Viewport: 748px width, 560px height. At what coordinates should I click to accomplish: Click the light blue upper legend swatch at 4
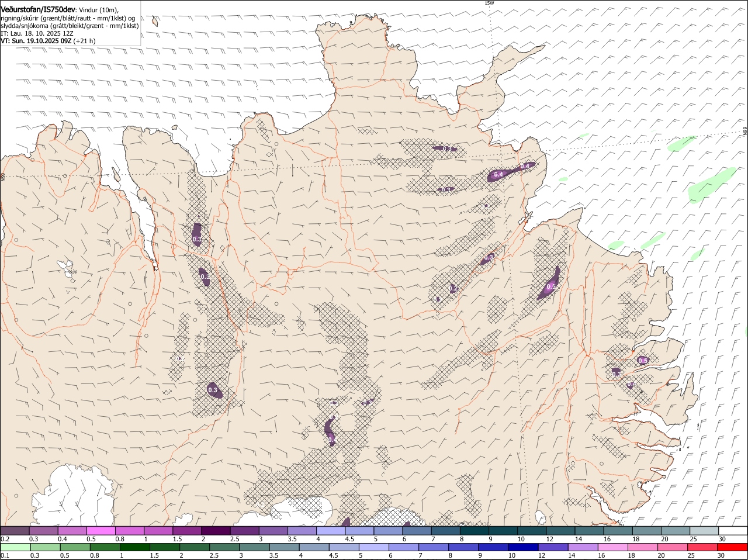click(330, 531)
